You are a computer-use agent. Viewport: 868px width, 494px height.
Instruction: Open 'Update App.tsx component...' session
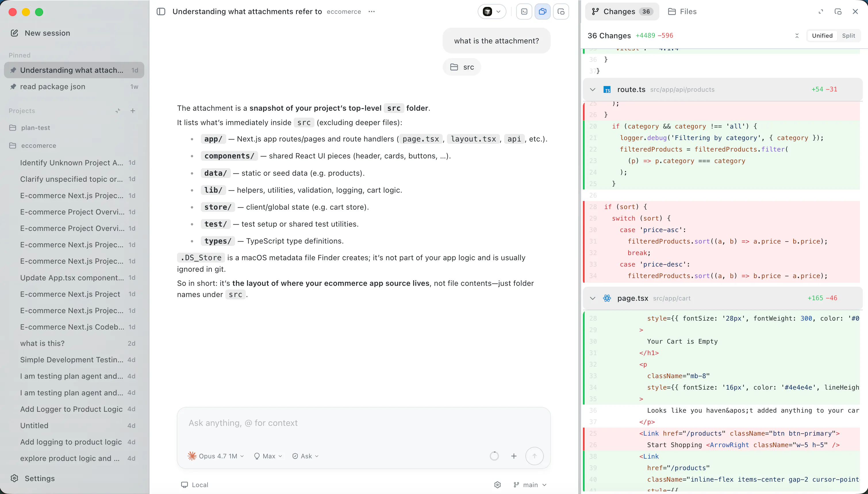74,277
